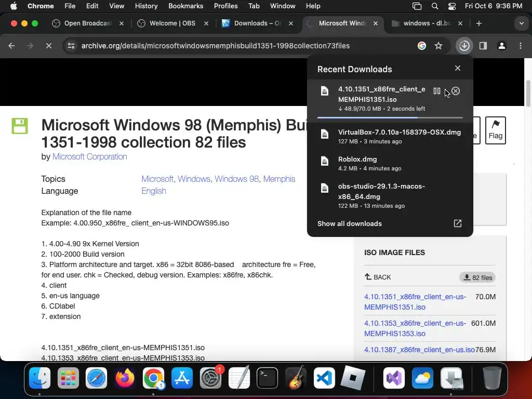Close the Microsoft Wind tab
This screenshot has width=532, height=399.
tap(376, 23)
